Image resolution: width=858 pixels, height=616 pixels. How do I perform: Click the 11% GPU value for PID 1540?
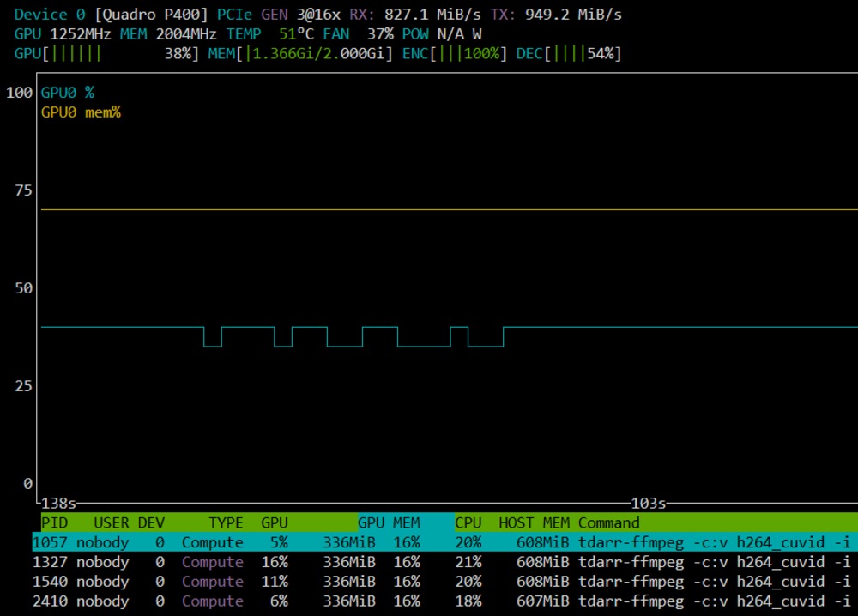click(275, 582)
